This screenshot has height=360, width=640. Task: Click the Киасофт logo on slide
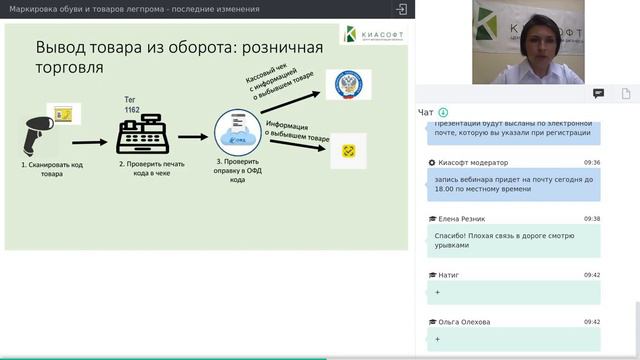click(374, 34)
